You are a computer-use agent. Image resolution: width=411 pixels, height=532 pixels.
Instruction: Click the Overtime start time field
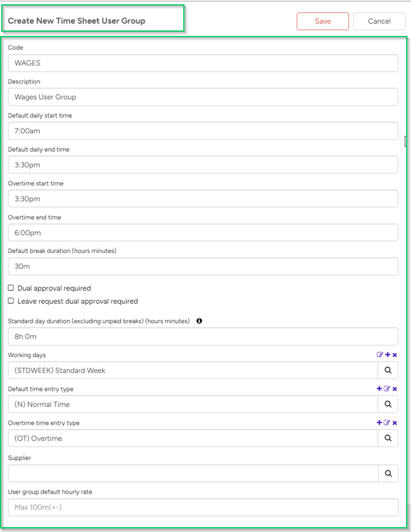(203, 199)
